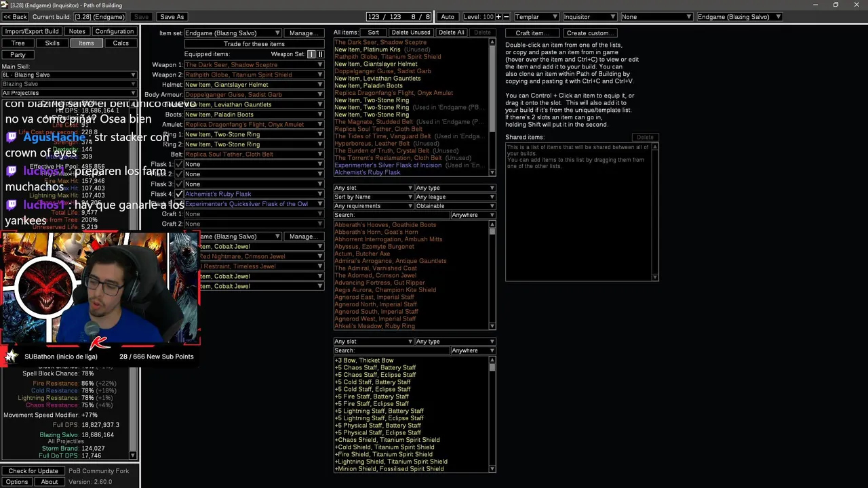Open Amulet slot dropdown

click(254, 125)
